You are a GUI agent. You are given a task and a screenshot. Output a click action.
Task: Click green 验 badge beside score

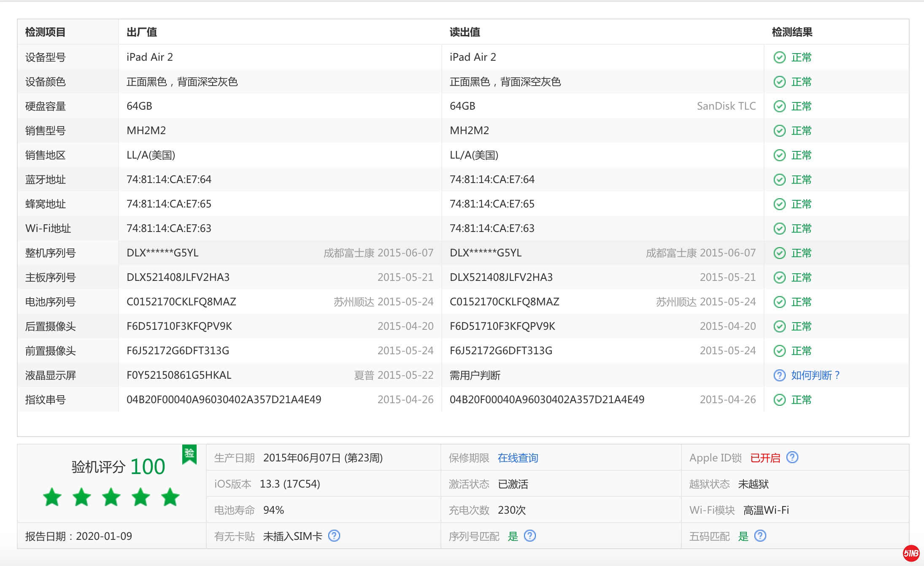189,454
